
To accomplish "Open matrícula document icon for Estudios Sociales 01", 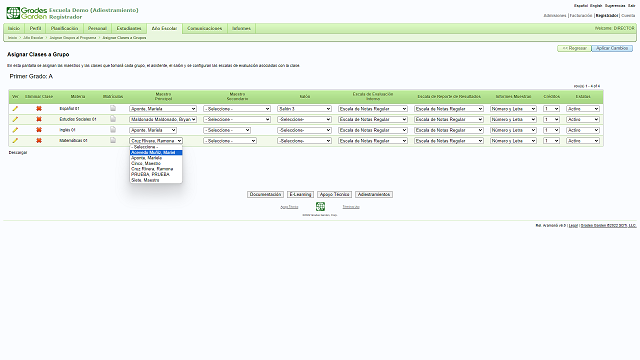I will (113, 119).
